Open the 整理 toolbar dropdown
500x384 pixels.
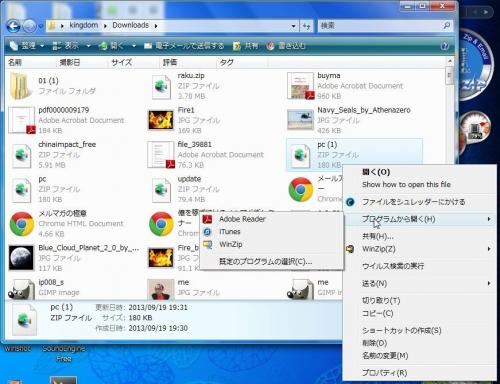coord(28,46)
